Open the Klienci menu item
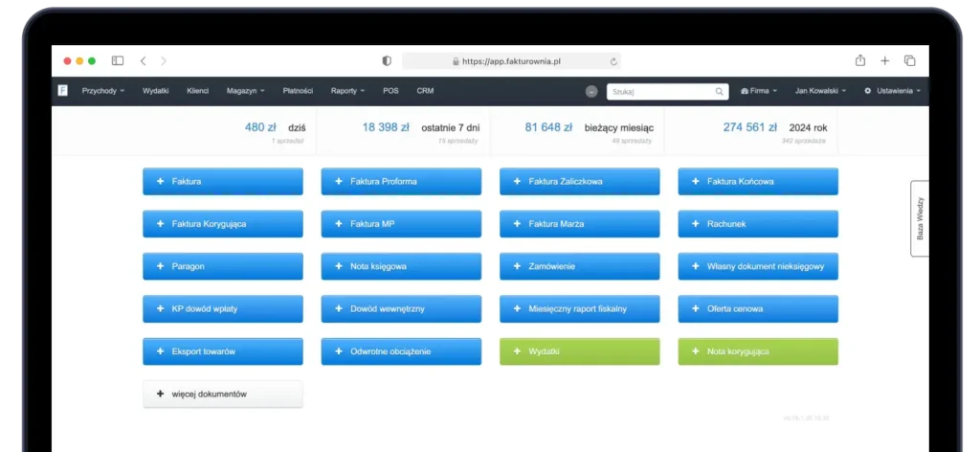 click(x=197, y=91)
